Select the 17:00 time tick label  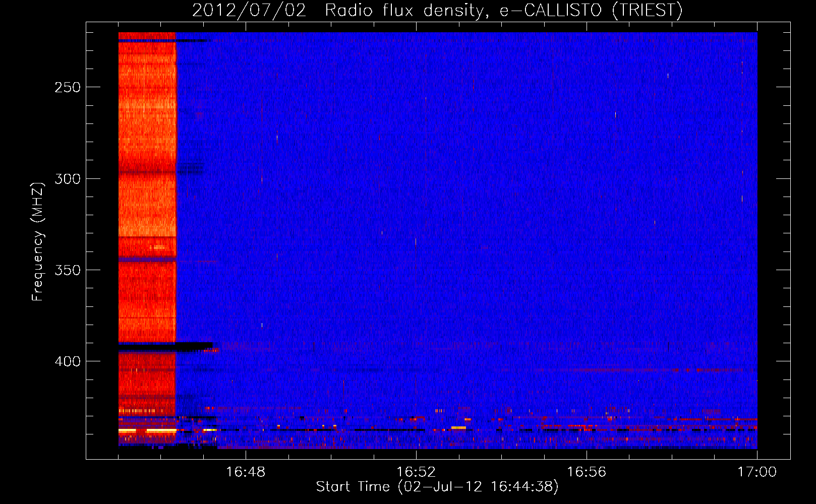tap(757, 472)
